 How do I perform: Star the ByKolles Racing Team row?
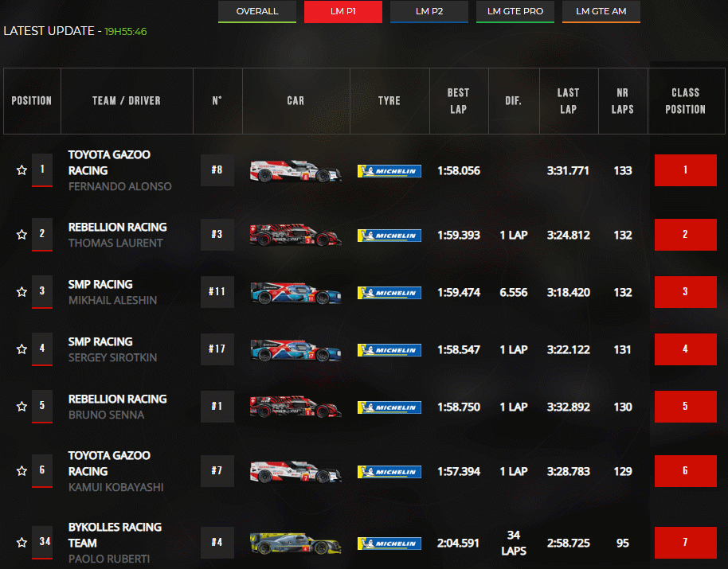tap(22, 543)
